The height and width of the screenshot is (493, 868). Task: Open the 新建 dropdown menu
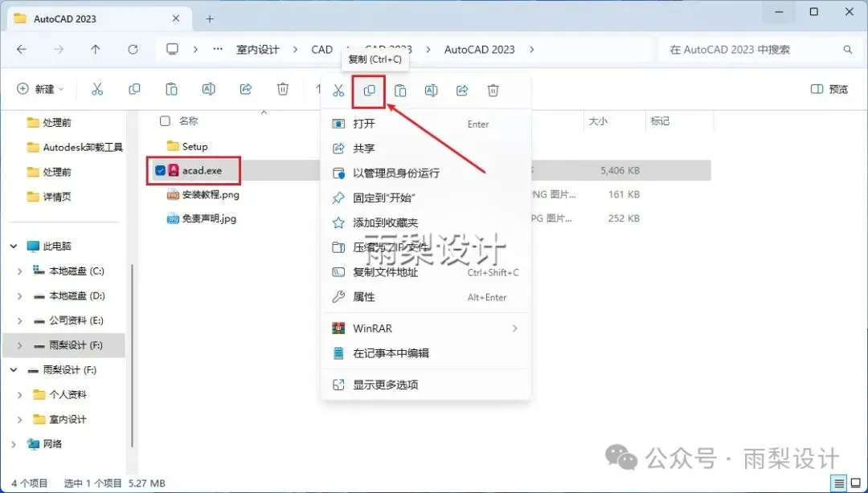(40, 89)
